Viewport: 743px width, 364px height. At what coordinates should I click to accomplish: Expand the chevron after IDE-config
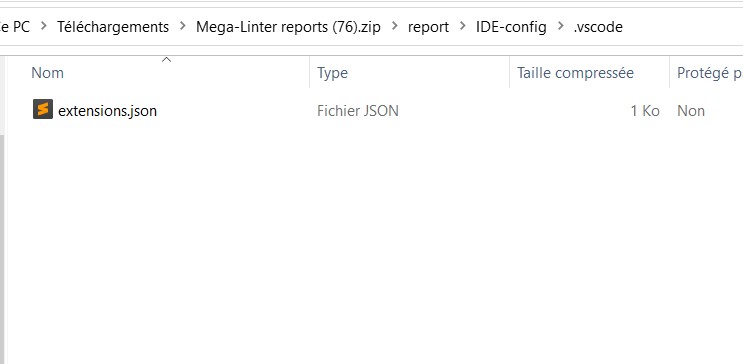pos(560,27)
